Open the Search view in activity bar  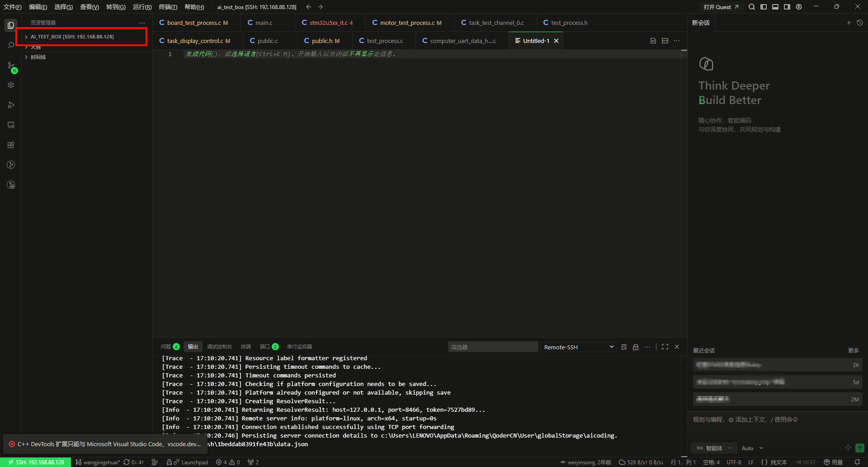click(x=11, y=45)
